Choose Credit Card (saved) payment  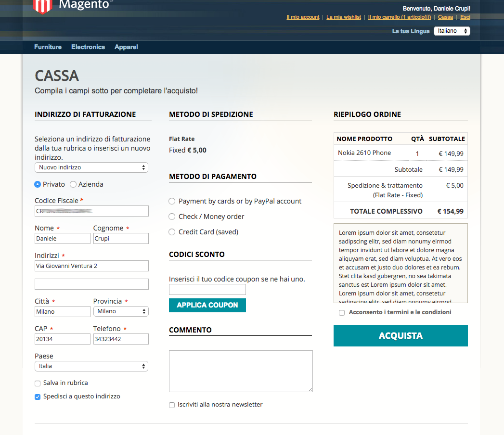click(x=172, y=232)
